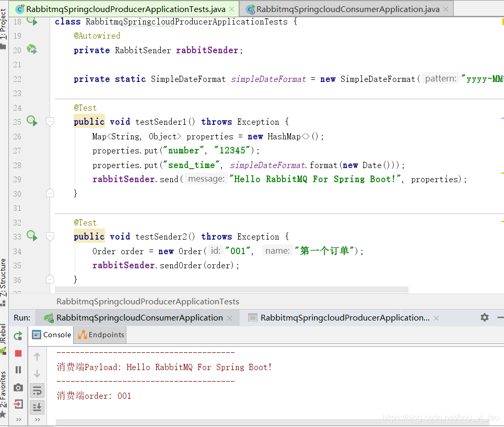Click the sendOrder(order) call on line 35

(196, 265)
